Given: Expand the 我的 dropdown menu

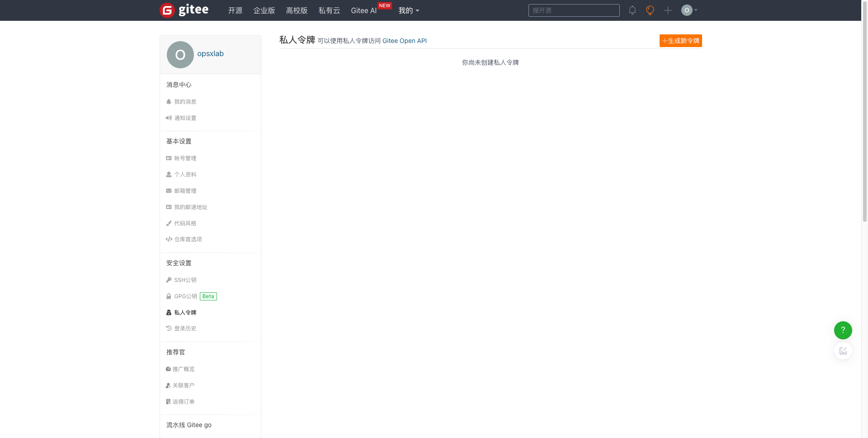Looking at the screenshot, I should [409, 10].
